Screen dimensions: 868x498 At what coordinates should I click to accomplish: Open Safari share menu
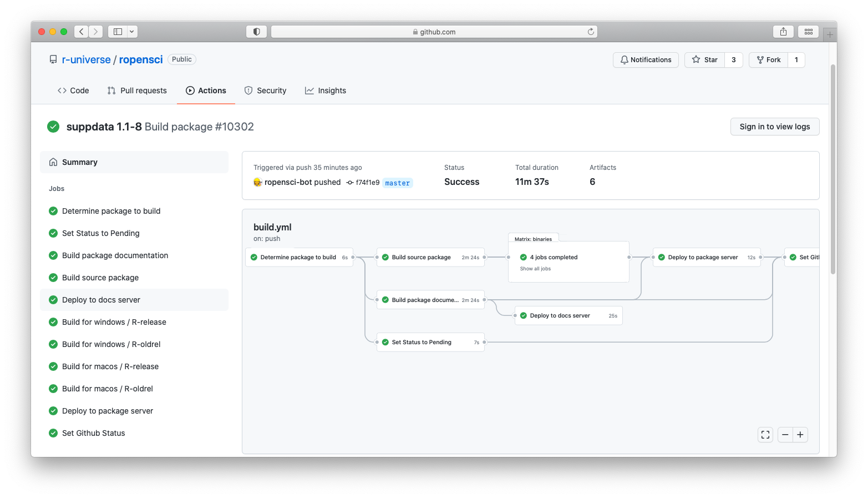(783, 32)
